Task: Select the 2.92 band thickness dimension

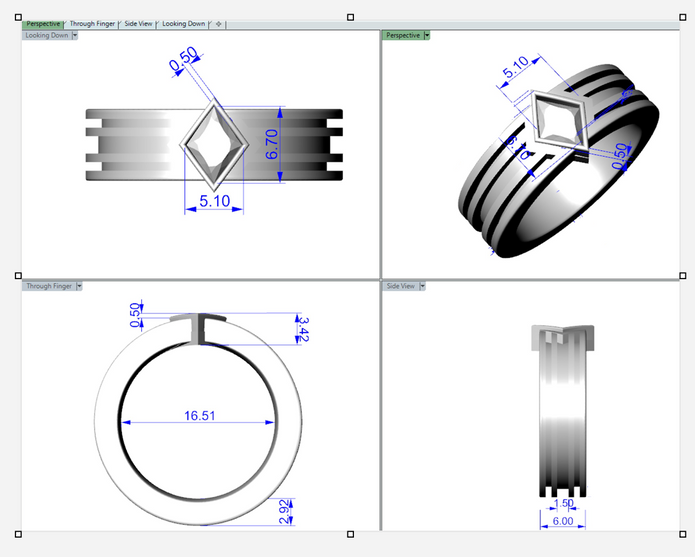Action: point(285,512)
